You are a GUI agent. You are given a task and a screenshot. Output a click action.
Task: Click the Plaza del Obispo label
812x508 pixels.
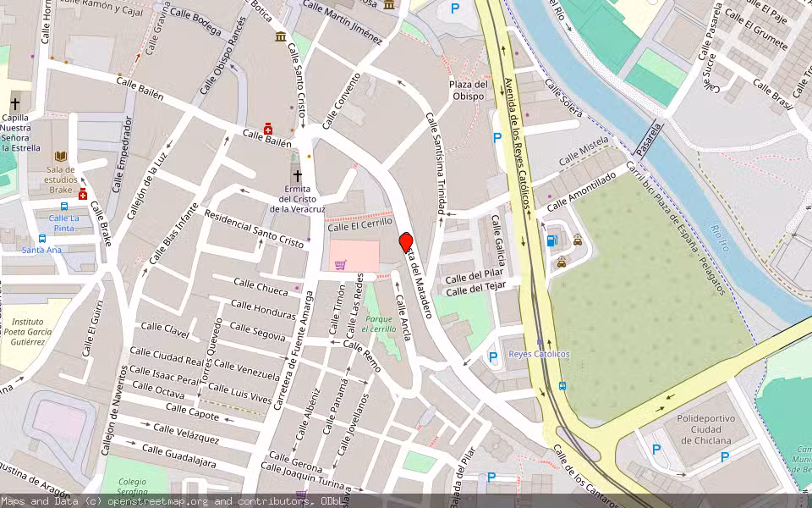point(468,90)
